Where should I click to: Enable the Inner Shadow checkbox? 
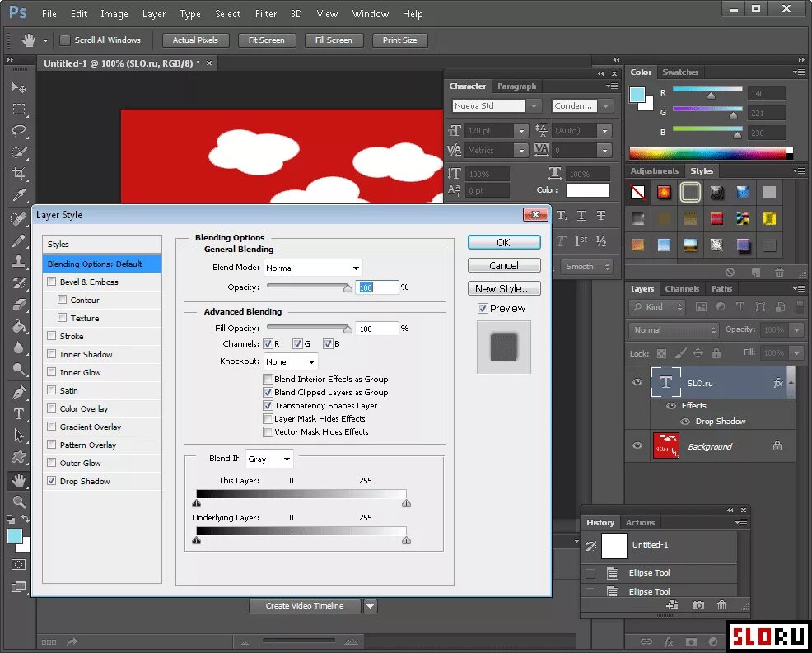(x=51, y=354)
